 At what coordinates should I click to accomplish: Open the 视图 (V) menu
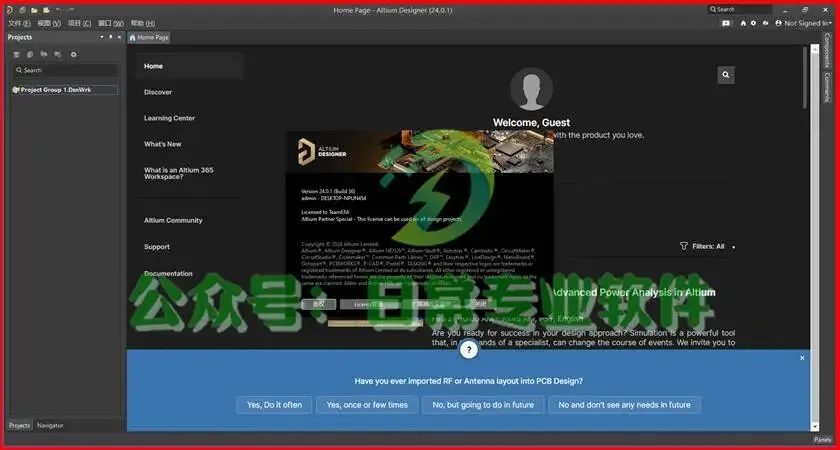[x=49, y=24]
